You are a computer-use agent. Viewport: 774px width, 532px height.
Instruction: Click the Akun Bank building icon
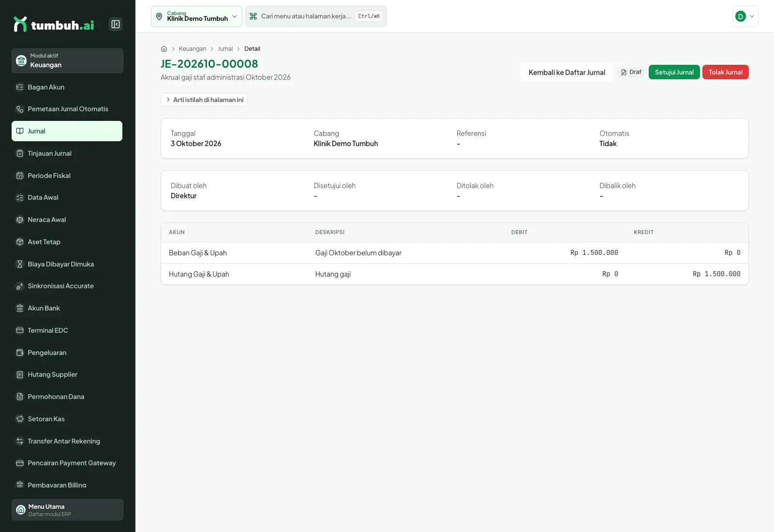pyautogui.click(x=20, y=308)
